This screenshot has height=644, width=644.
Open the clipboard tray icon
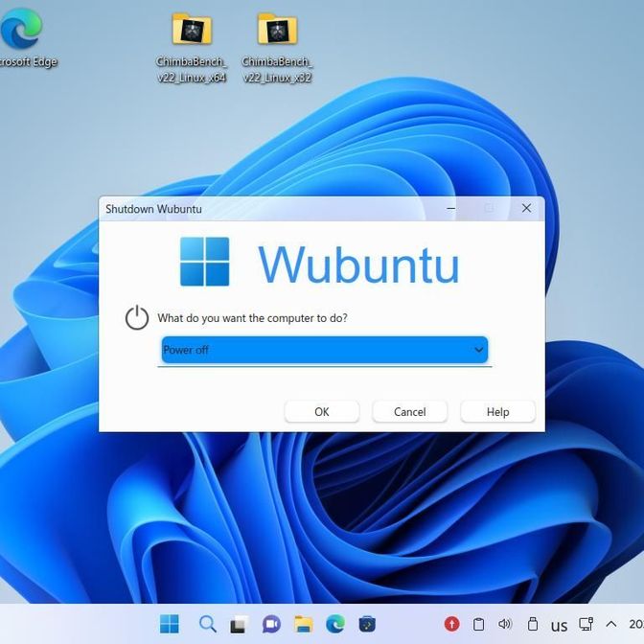pyautogui.click(x=478, y=624)
